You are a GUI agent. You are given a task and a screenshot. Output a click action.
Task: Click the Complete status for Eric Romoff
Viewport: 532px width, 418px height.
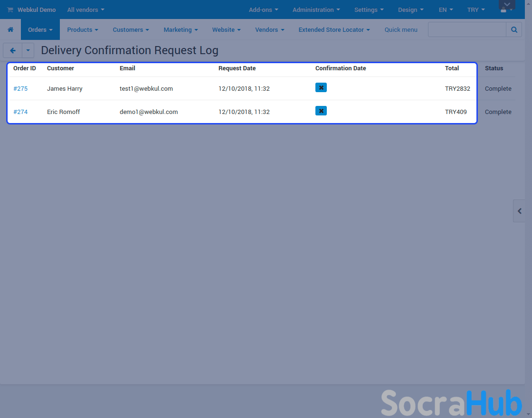pyautogui.click(x=498, y=112)
